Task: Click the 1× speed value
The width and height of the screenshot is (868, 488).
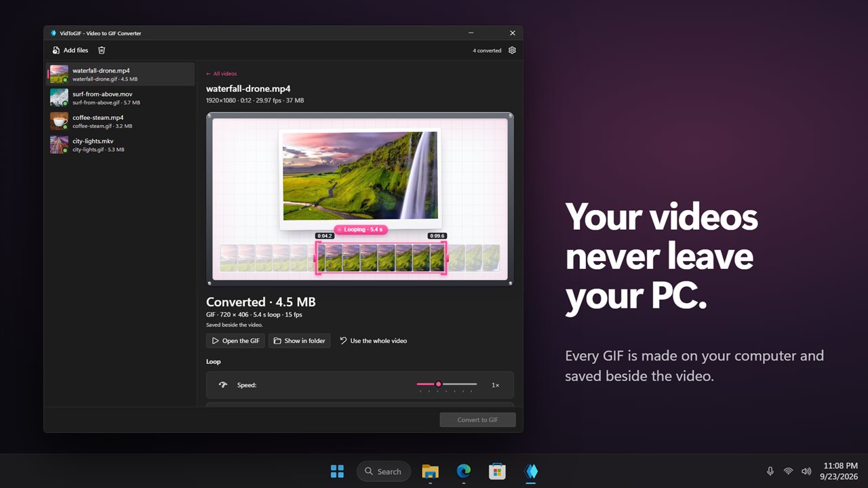Action: 495,385
